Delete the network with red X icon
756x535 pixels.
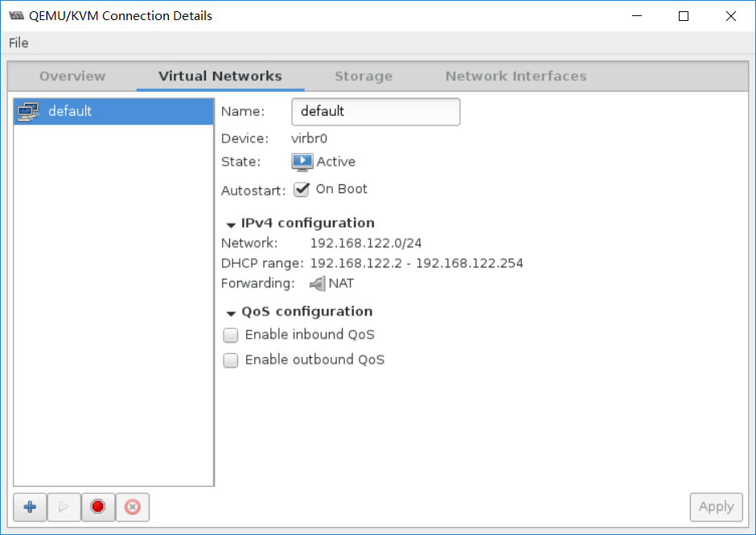pos(133,507)
